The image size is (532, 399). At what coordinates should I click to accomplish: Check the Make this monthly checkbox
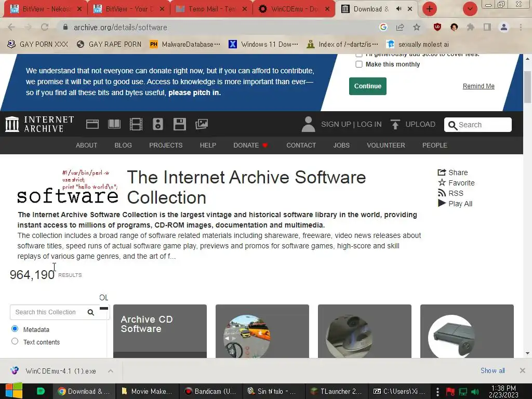[x=359, y=64]
